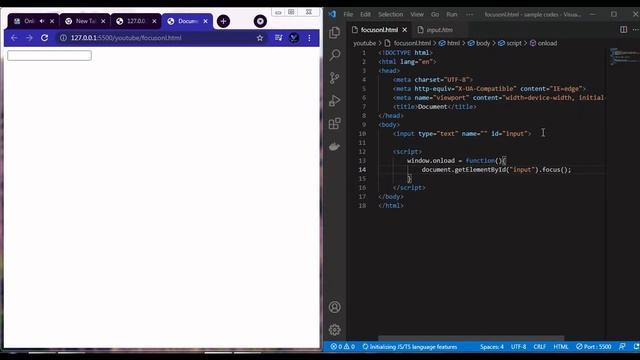Click the focusonl.html breadcrumb

click(x=408, y=43)
